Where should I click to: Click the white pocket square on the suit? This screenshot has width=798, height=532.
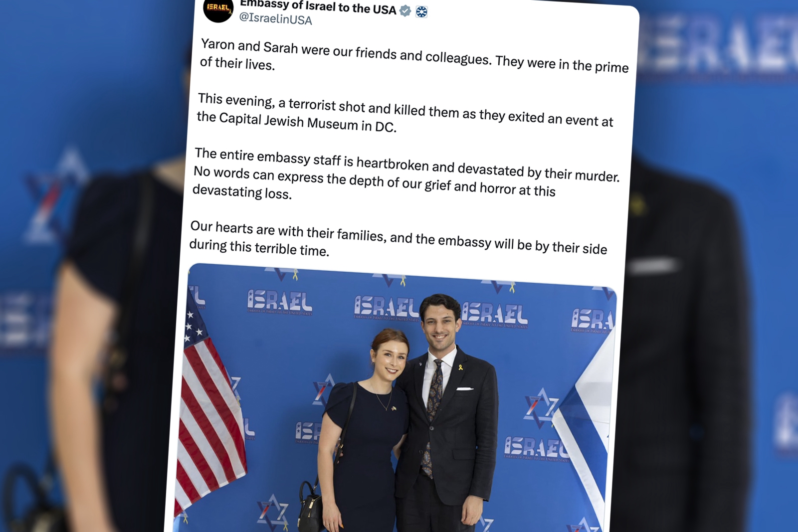coord(464,389)
